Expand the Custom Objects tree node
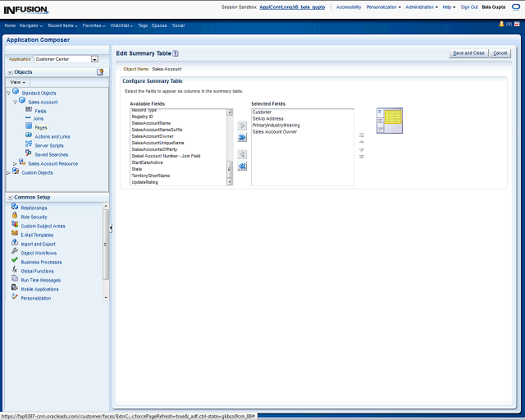The image size is (525, 420). point(8,173)
